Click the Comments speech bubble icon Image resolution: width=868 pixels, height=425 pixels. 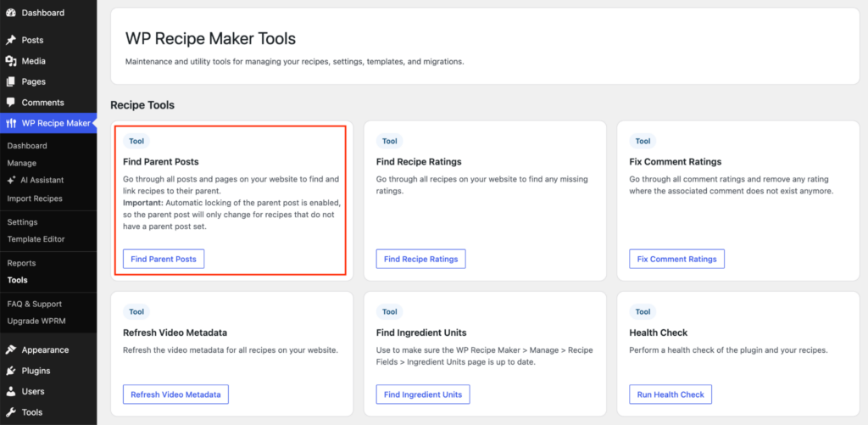point(10,103)
